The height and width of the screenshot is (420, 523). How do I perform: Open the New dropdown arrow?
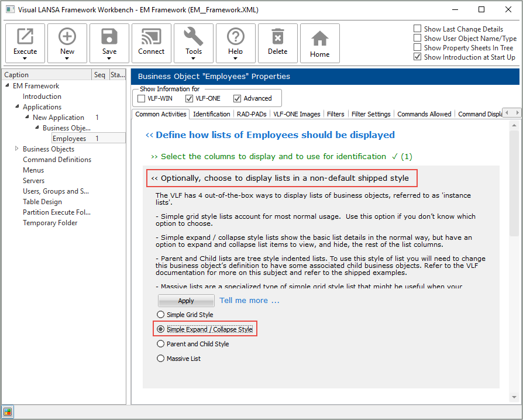(67, 58)
